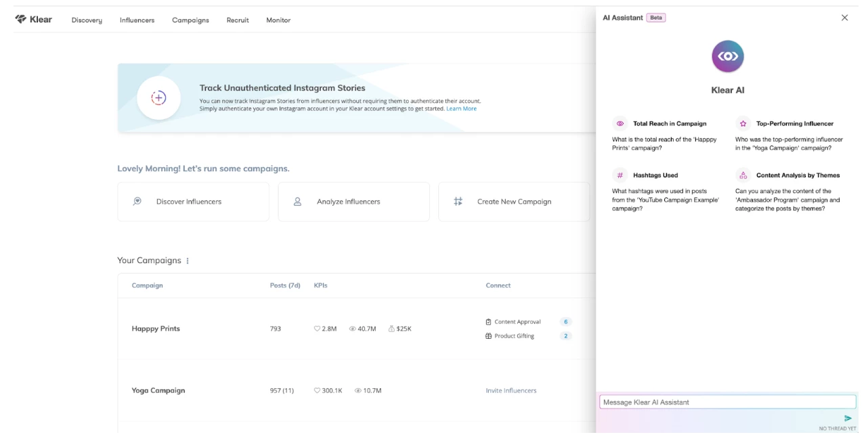Screen dimensions: 868x441
Task: Click the Discover Influencers card
Action: pos(193,202)
